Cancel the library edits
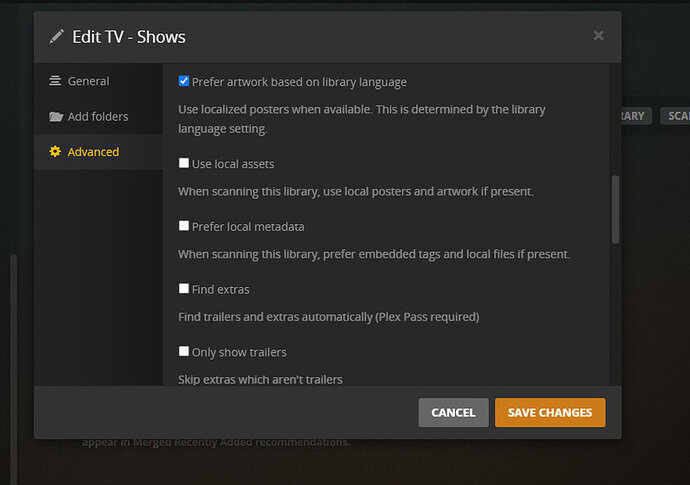The height and width of the screenshot is (485, 690). coord(453,412)
